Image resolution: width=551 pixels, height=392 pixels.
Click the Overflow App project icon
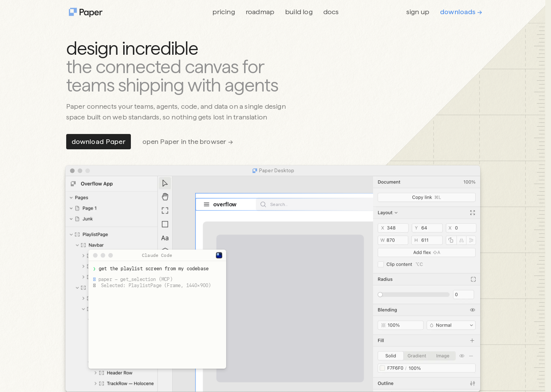tap(73, 184)
